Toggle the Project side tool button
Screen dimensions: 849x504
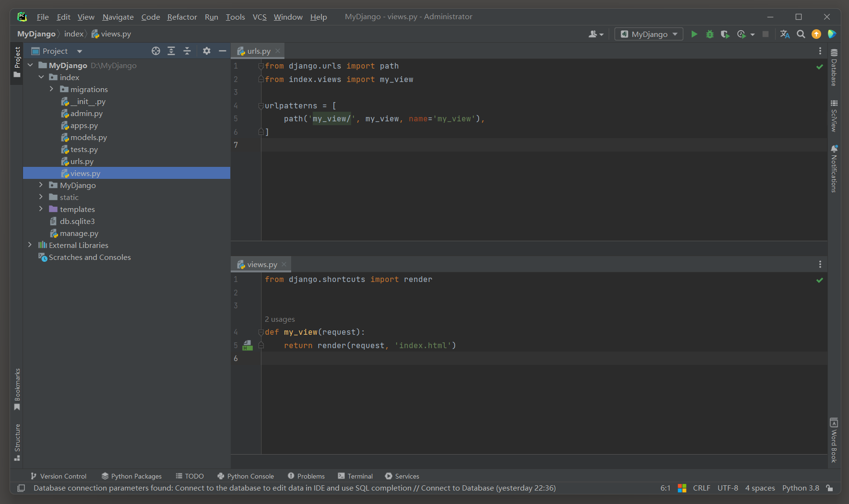17,62
